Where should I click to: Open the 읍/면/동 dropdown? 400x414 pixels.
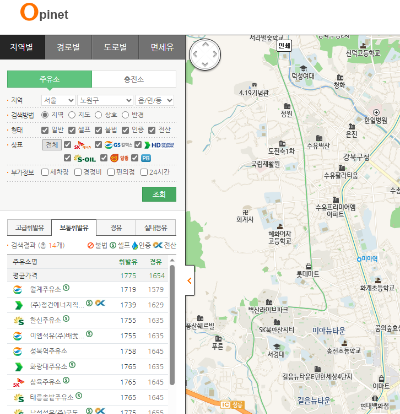pos(155,100)
